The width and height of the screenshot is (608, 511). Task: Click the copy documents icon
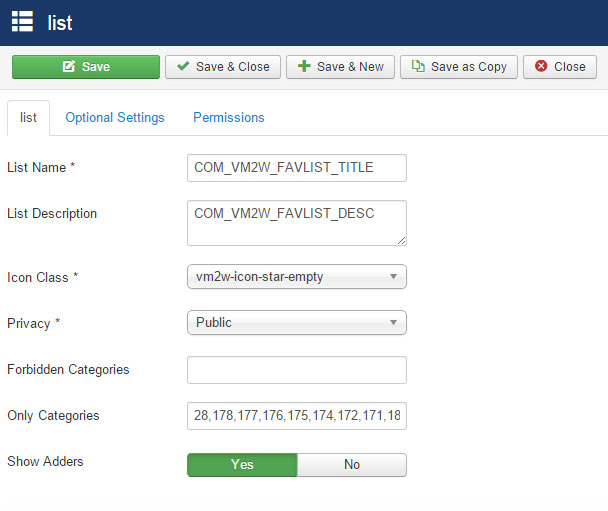[x=418, y=66]
